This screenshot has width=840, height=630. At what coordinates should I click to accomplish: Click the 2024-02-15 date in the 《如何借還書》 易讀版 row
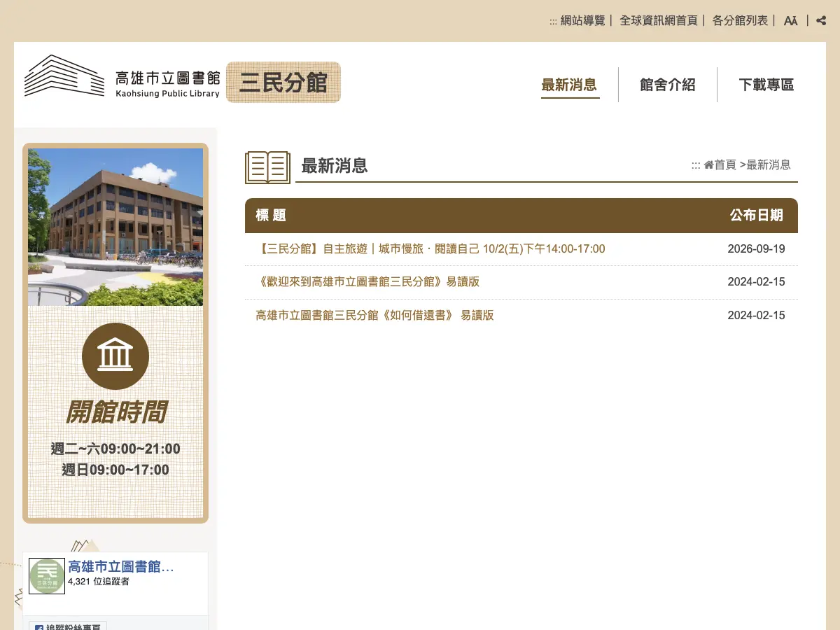point(756,315)
